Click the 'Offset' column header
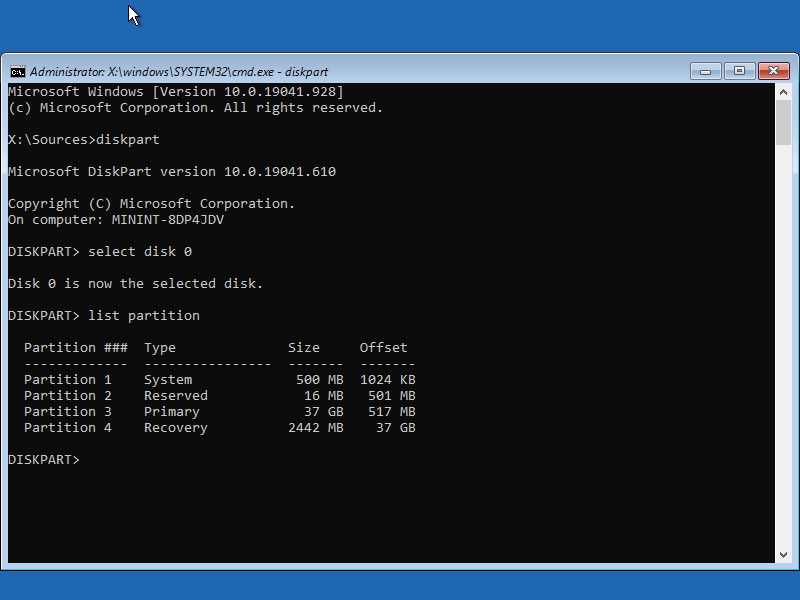 tap(383, 347)
